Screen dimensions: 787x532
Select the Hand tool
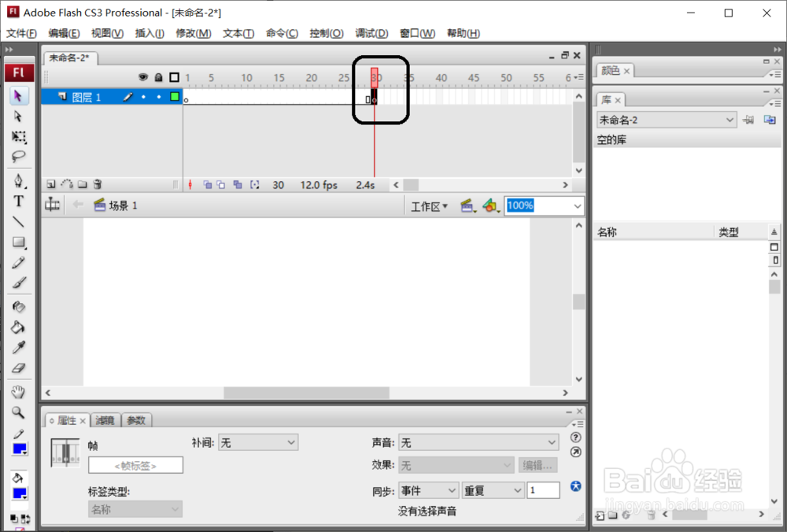(19, 391)
